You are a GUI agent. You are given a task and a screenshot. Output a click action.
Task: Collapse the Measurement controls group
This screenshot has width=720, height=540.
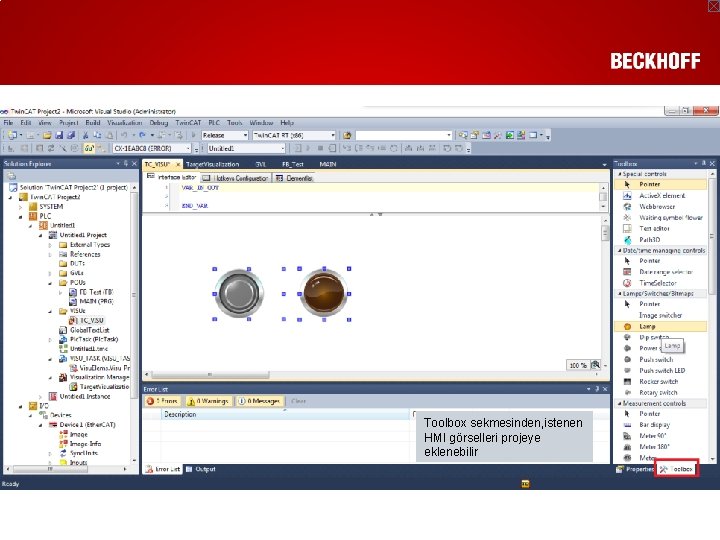tap(619, 404)
